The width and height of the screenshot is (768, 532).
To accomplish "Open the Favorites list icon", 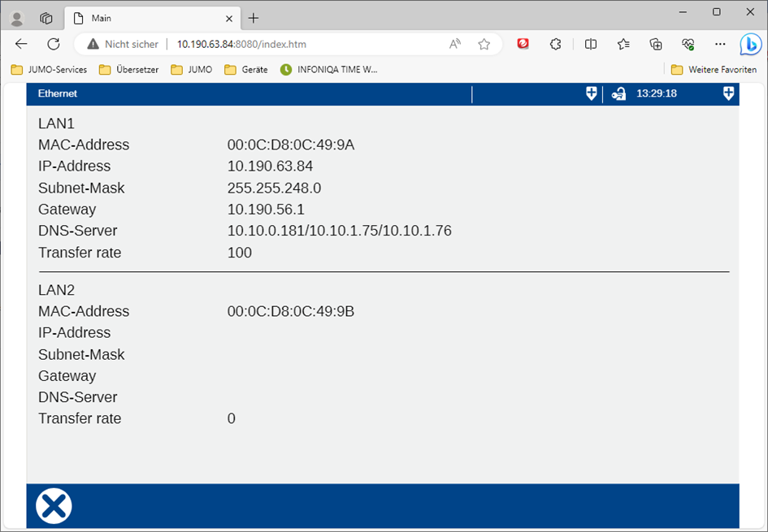I will [623, 44].
